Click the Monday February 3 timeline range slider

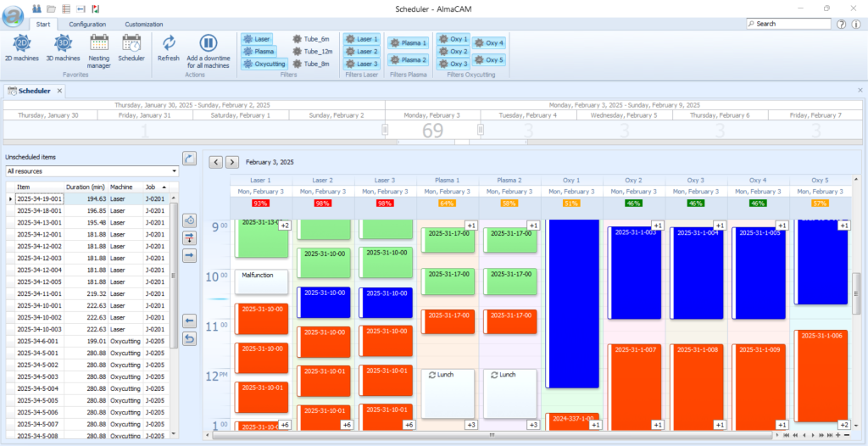pos(432,131)
